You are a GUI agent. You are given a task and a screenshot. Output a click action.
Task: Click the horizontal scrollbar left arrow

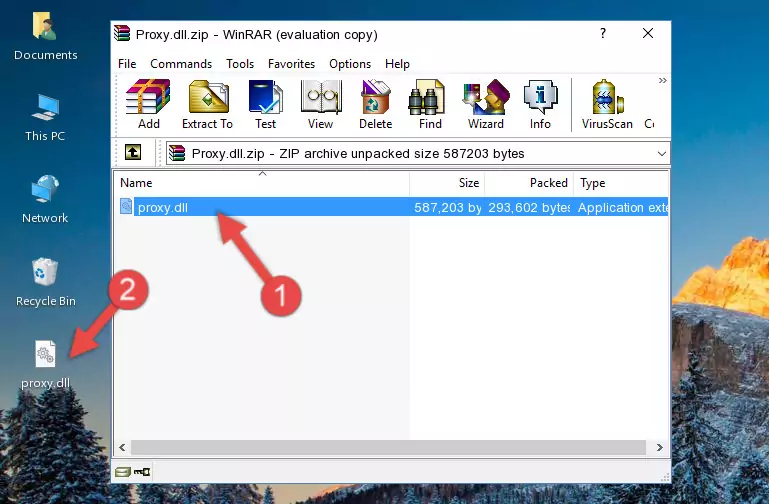point(122,447)
